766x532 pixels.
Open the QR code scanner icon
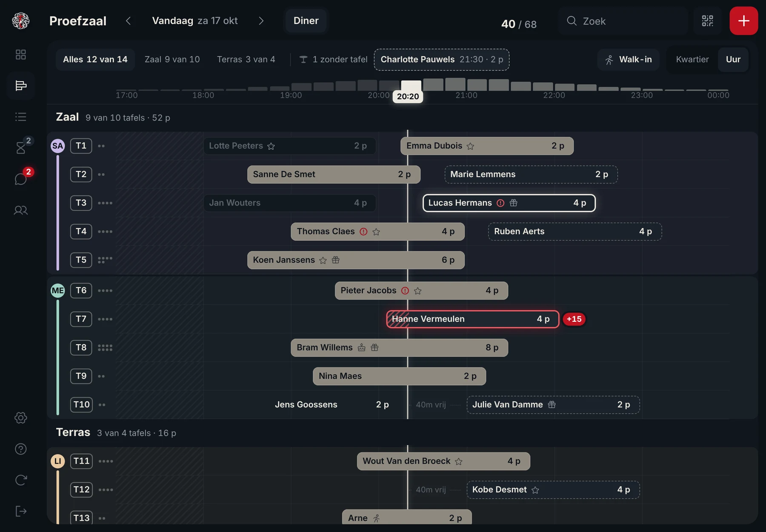pyautogui.click(x=707, y=21)
